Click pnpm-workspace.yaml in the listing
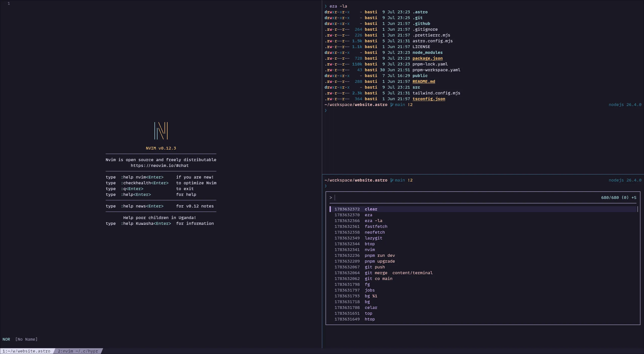Viewport: 644px width, 354px height. pos(436,70)
